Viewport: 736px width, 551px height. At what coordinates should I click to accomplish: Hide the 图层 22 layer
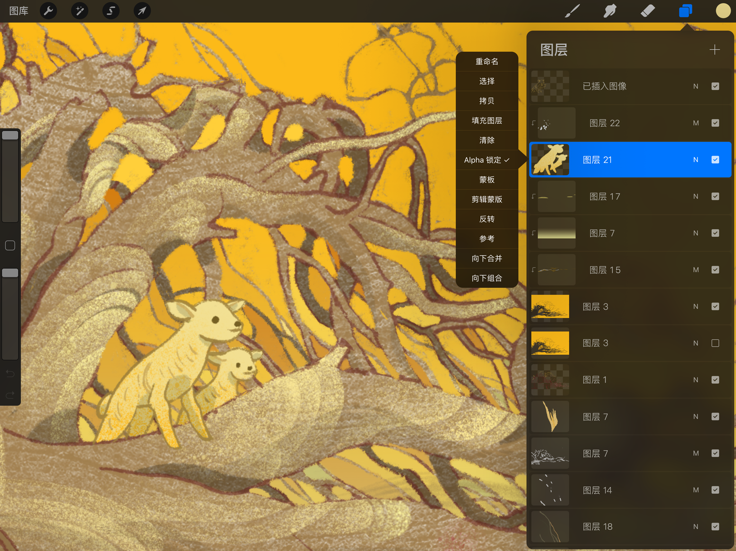[715, 123]
